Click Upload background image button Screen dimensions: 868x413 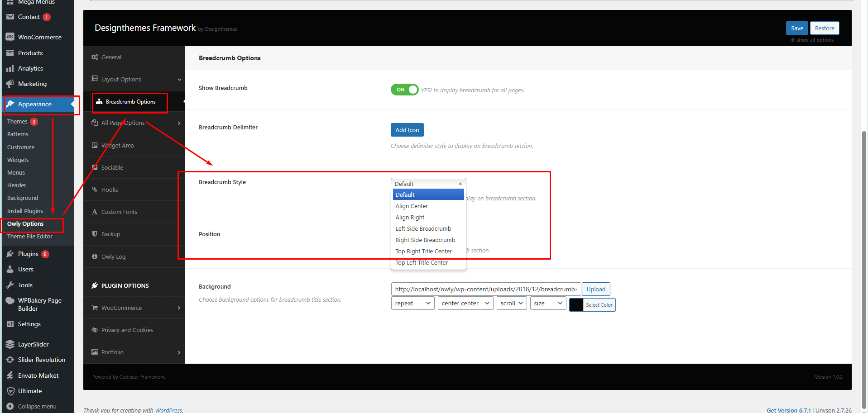[596, 289]
